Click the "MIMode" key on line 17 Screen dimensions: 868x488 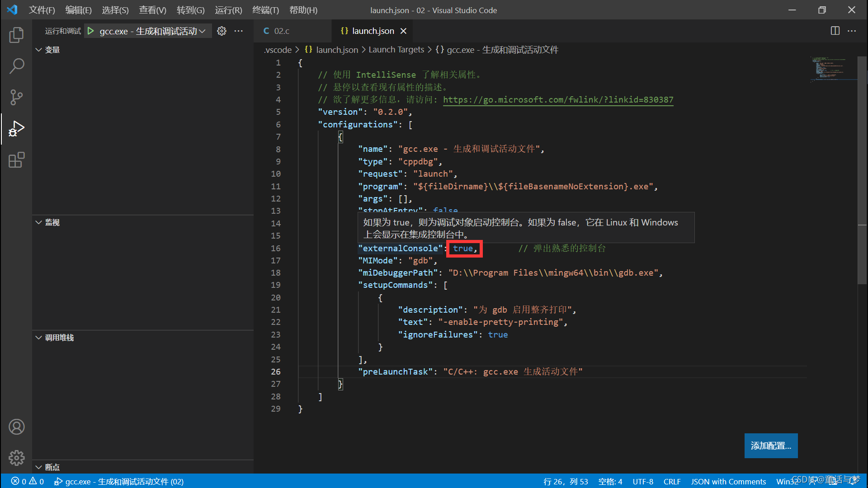click(378, 260)
